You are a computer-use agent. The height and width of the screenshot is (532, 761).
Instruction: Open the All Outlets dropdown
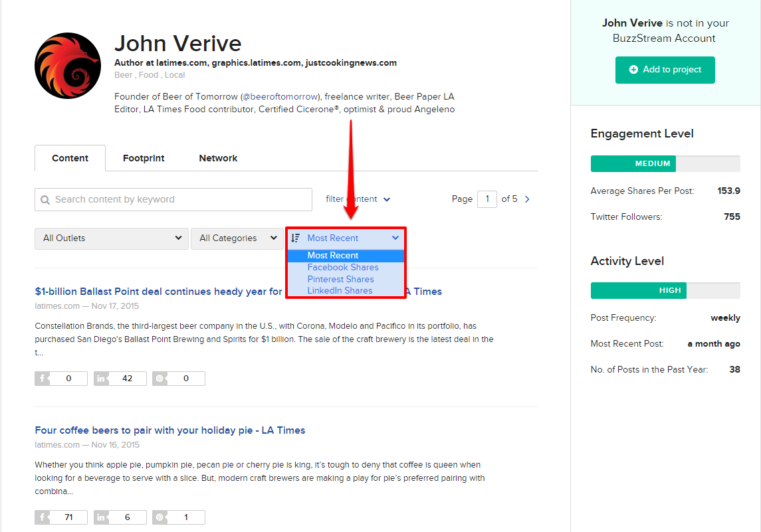click(111, 238)
